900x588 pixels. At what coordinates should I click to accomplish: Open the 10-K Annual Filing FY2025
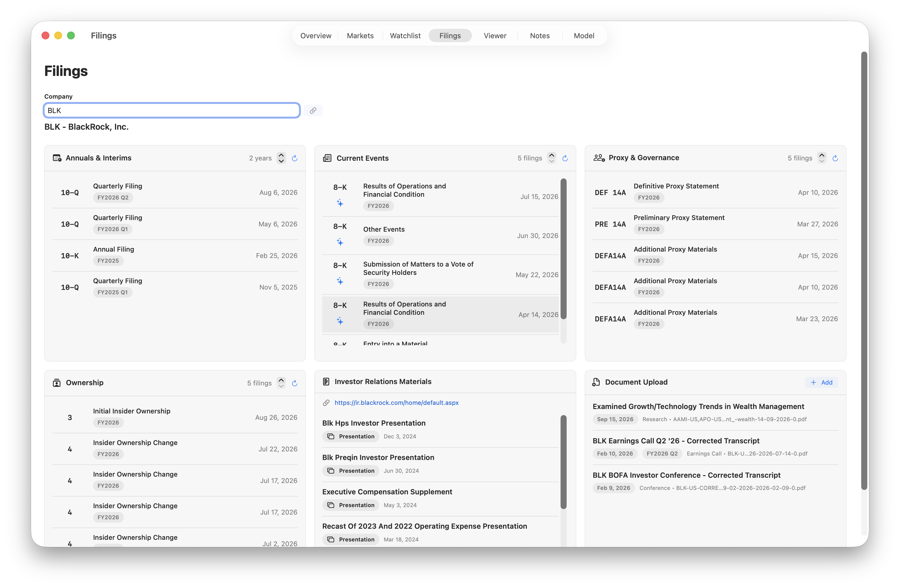(x=175, y=255)
